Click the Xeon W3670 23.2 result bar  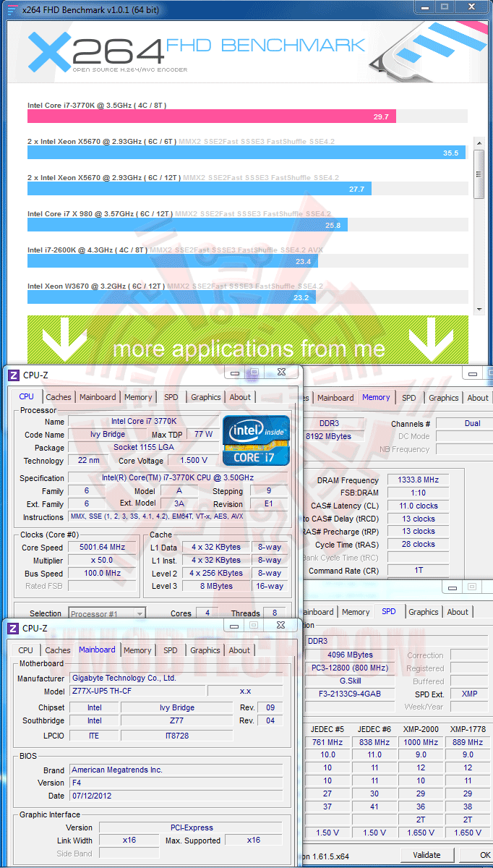point(171,297)
